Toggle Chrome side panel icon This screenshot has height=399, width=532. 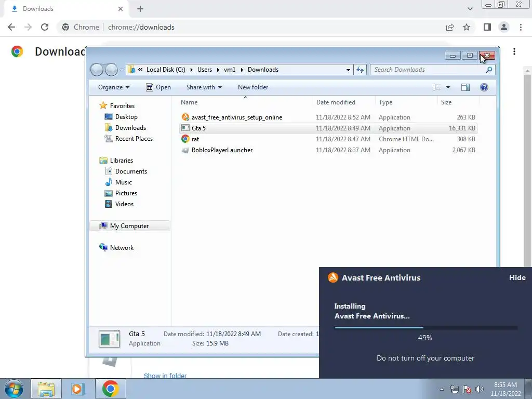pos(487,27)
